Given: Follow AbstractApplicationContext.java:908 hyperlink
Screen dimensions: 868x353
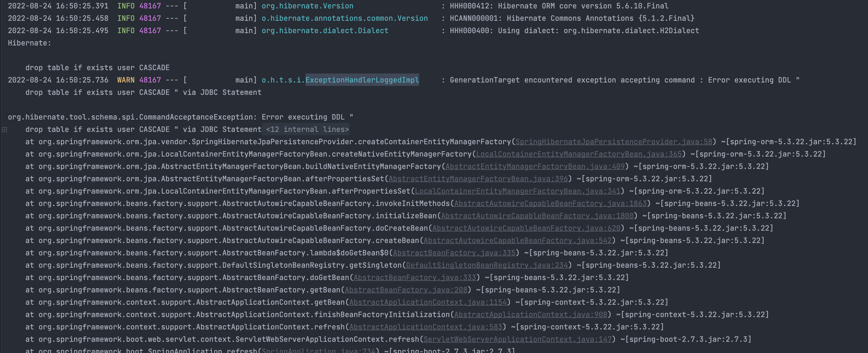Looking at the screenshot, I should [x=531, y=315].
